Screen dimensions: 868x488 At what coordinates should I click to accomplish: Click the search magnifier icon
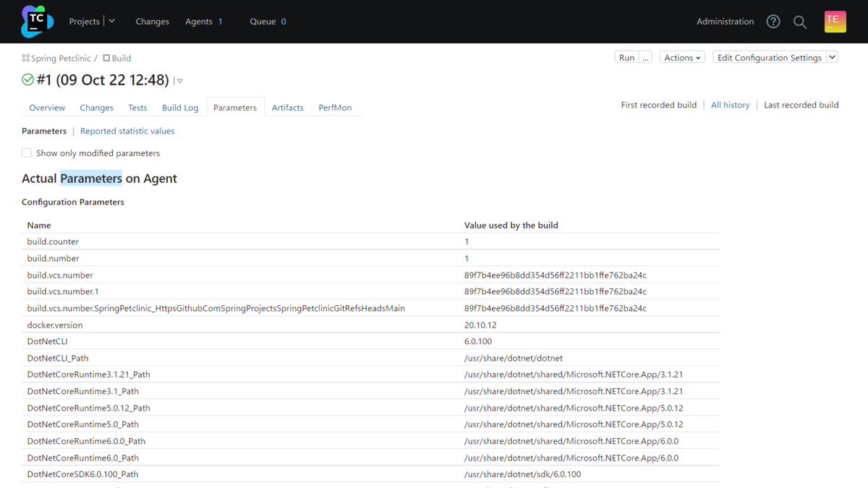coord(800,22)
